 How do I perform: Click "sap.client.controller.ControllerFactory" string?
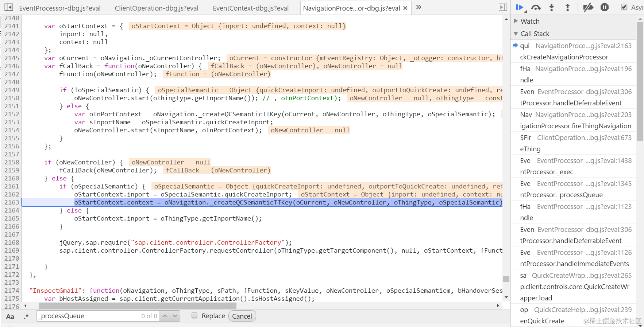tap(208, 242)
